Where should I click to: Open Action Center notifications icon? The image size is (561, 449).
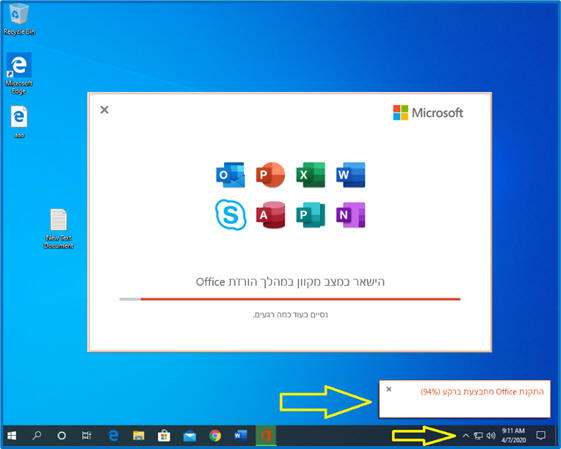[x=541, y=435]
